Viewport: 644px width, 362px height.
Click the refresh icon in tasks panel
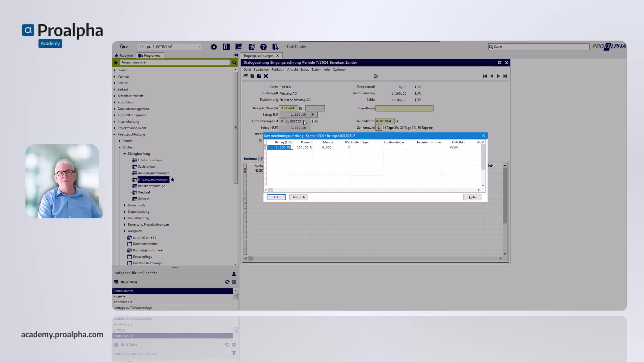[227, 282]
